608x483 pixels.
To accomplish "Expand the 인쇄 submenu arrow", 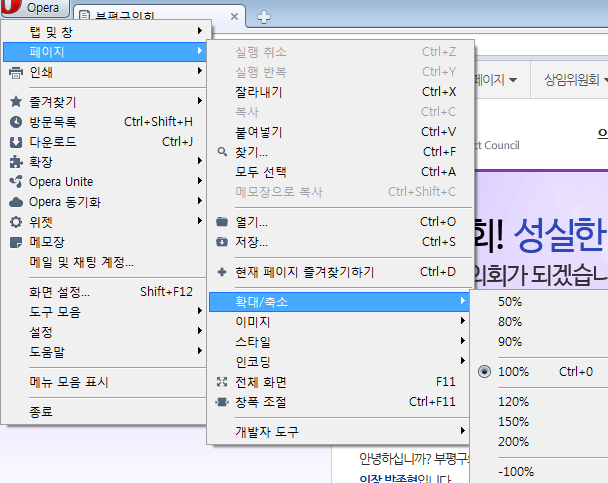I will click(x=200, y=71).
